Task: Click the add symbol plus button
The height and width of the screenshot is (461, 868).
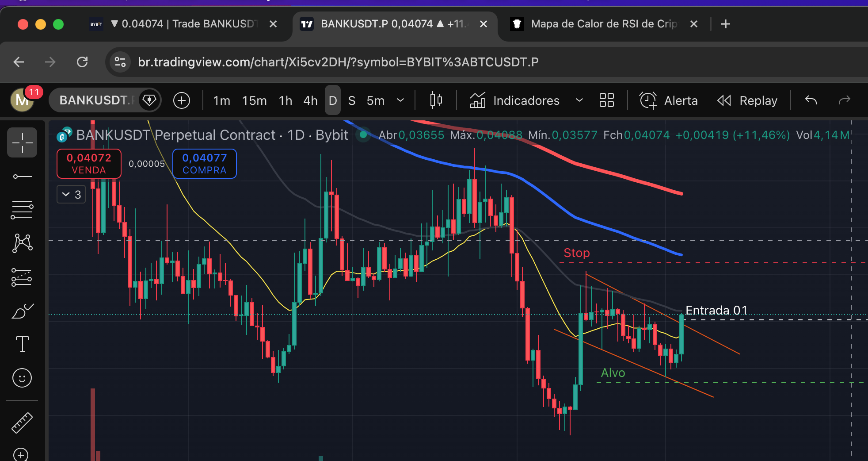Action: pyautogui.click(x=182, y=100)
